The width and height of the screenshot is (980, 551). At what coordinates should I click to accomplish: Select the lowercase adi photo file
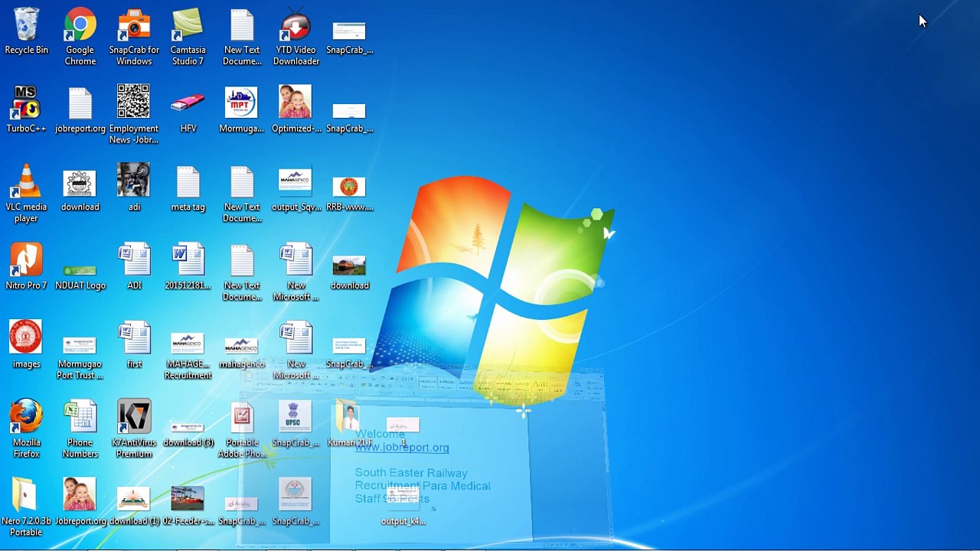[x=134, y=188]
